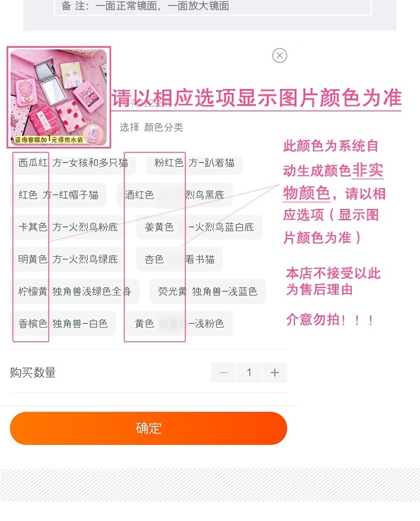Pick 卡其色 方-火烈鸟粉底 variant
The width and height of the screenshot is (420, 521).
click(x=68, y=227)
